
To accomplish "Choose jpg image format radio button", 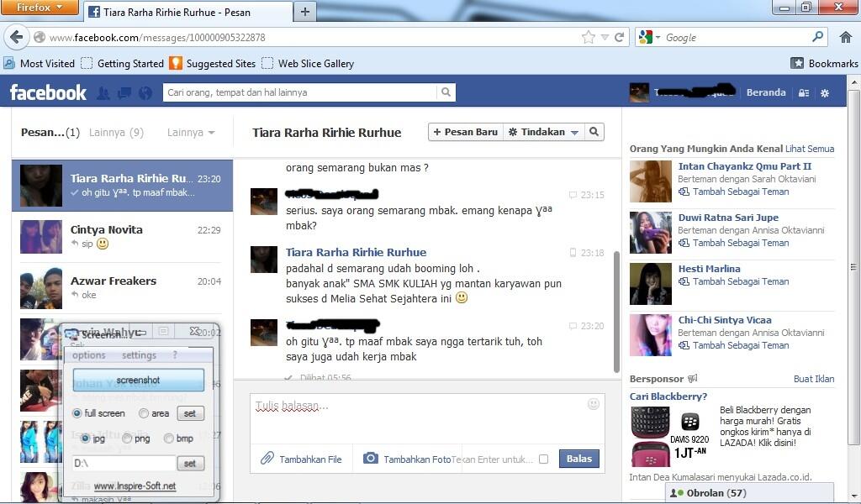I will [x=85, y=438].
